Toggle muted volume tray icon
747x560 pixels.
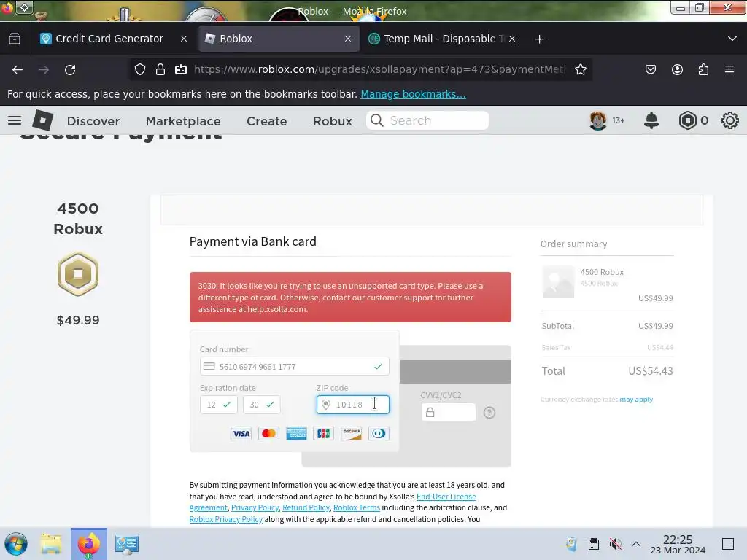tap(616, 544)
